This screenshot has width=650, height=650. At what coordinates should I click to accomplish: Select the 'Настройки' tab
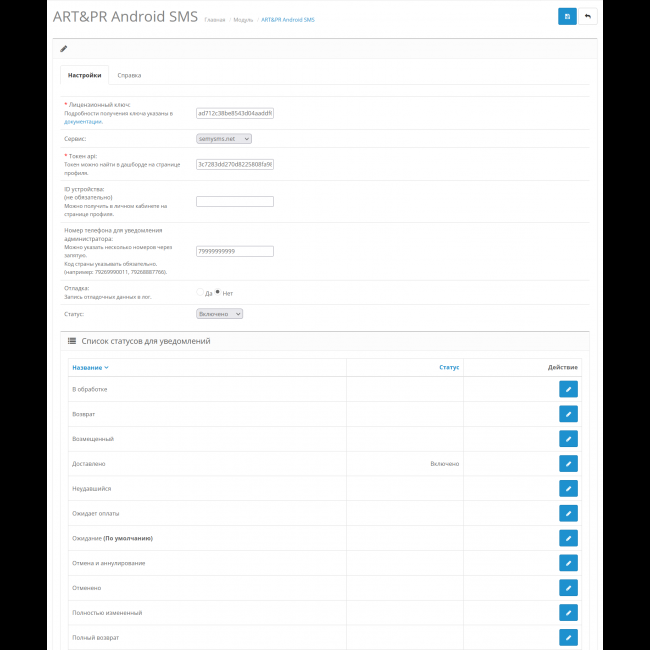(84, 75)
